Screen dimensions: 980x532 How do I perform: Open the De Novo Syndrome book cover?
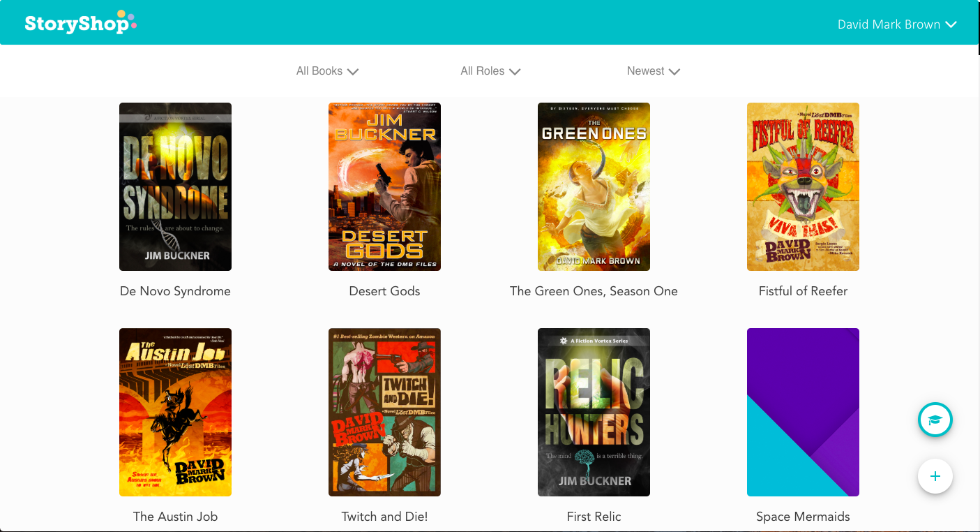(x=175, y=186)
